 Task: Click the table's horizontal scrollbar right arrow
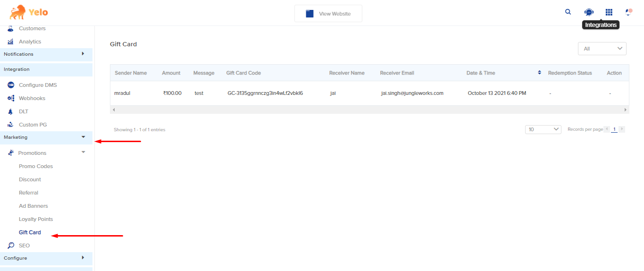click(626, 110)
